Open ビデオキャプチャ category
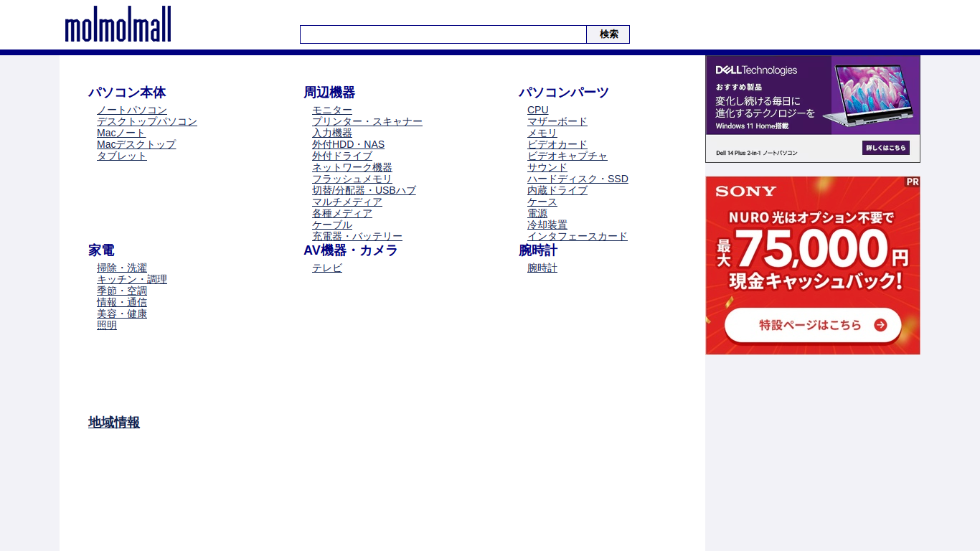 click(x=567, y=156)
